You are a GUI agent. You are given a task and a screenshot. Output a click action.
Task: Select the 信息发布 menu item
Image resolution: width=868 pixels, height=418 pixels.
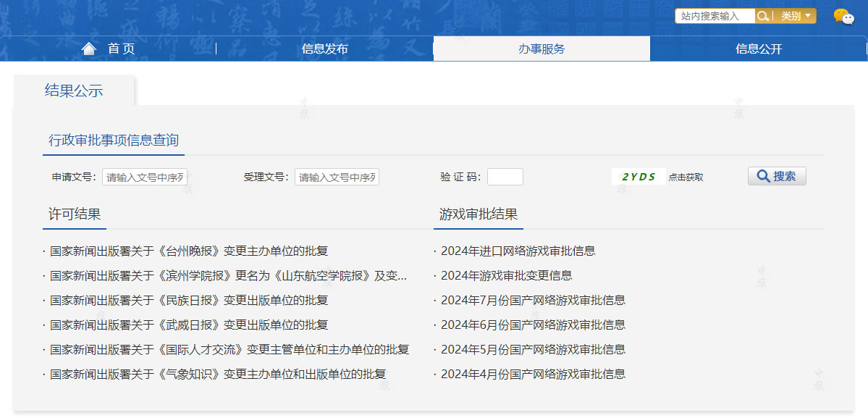pyautogui.click(x=324, y=49)
